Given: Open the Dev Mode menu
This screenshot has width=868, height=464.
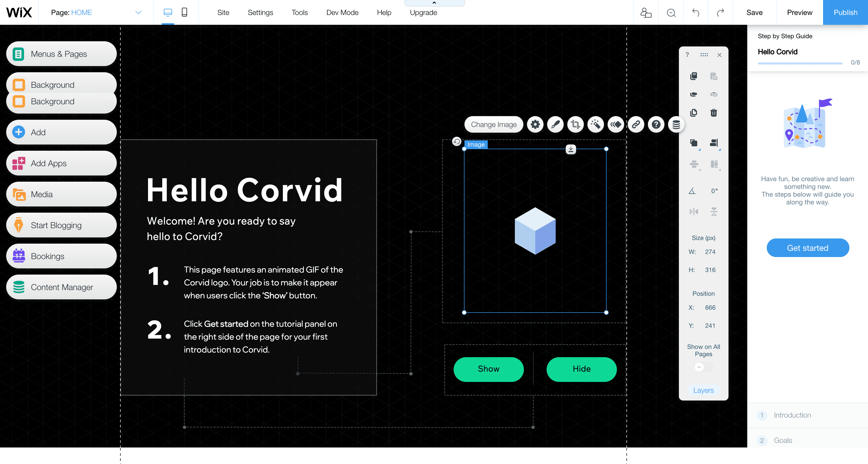Looking at the screenshot, I should tap(342, 12).
